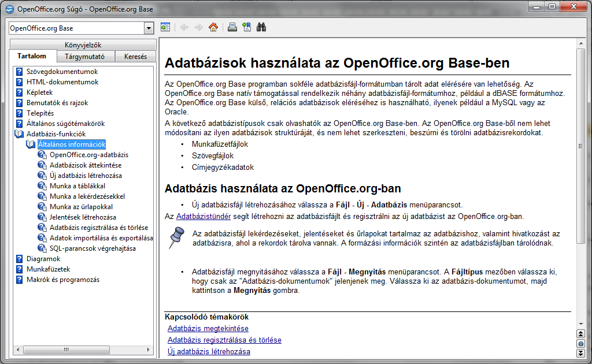Screen dimensions: 592x364
Task: Click the heading 'Adatbázisok használata az OpenOffice.org Base-ben'
Action: tap(337, 63)
